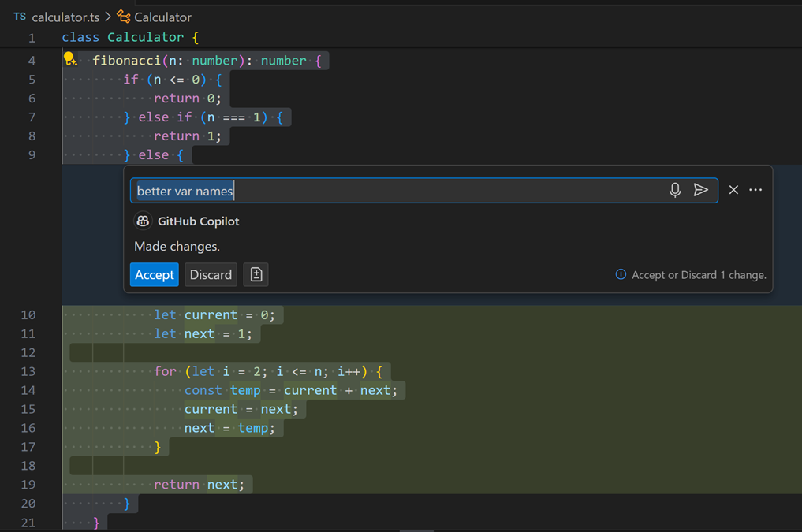The height and width of the screenshot is (532, 802).
Task: Click 'if (n <= 0) {' on line 5
Action: point(173,80)
